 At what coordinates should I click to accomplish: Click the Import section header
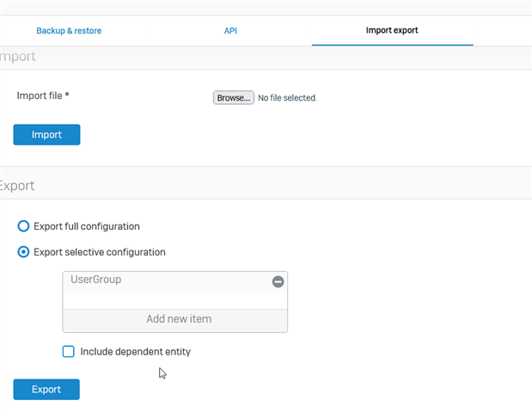coord(18,57)
